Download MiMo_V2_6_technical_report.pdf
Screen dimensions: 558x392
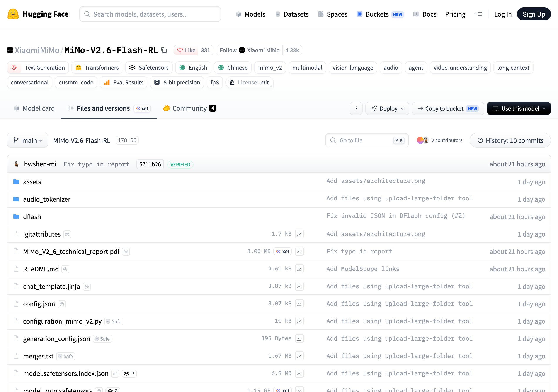tap(299, 251)
